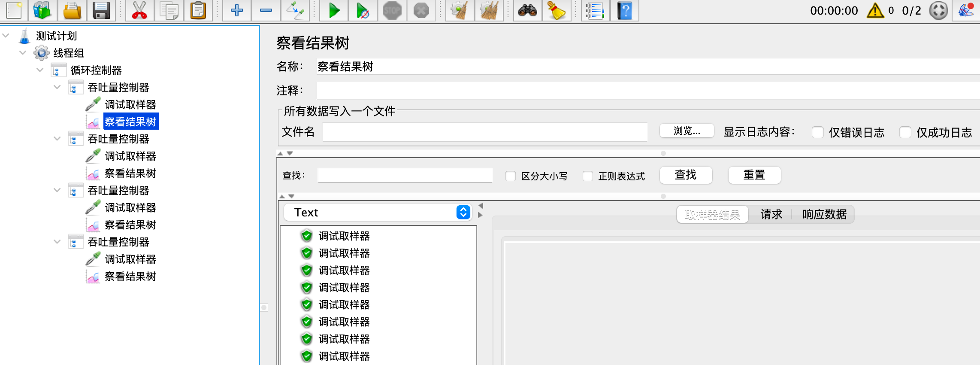Click the round thread status icon
The image size is (980, 365).
tap(938, 10)
